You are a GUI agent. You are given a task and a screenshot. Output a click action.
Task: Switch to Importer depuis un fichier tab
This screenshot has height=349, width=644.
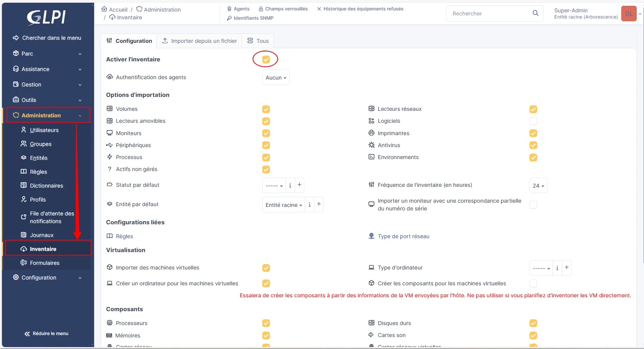pyautogui.click(x=199, y=41)
